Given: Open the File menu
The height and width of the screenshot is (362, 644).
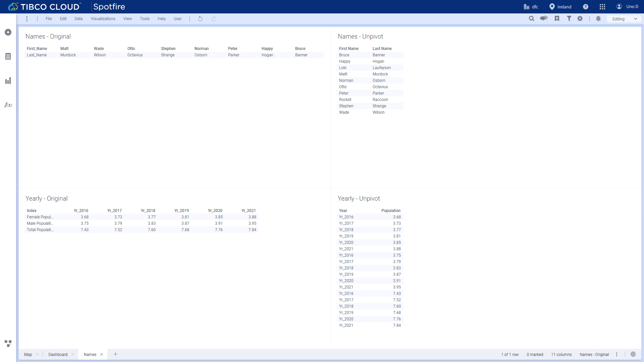Looking at the screenshot, I should tap(49, 19).
